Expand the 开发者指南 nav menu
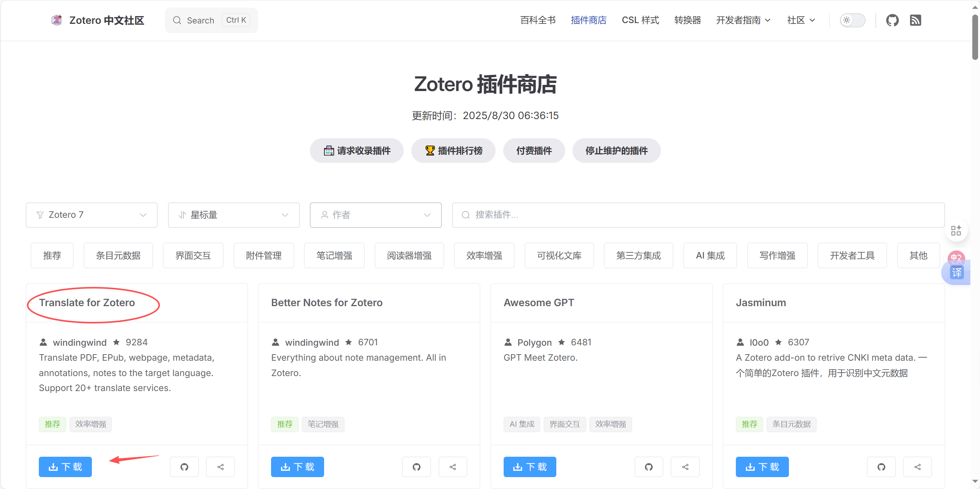This screenshot has height=489, width=980. point(743,20)
